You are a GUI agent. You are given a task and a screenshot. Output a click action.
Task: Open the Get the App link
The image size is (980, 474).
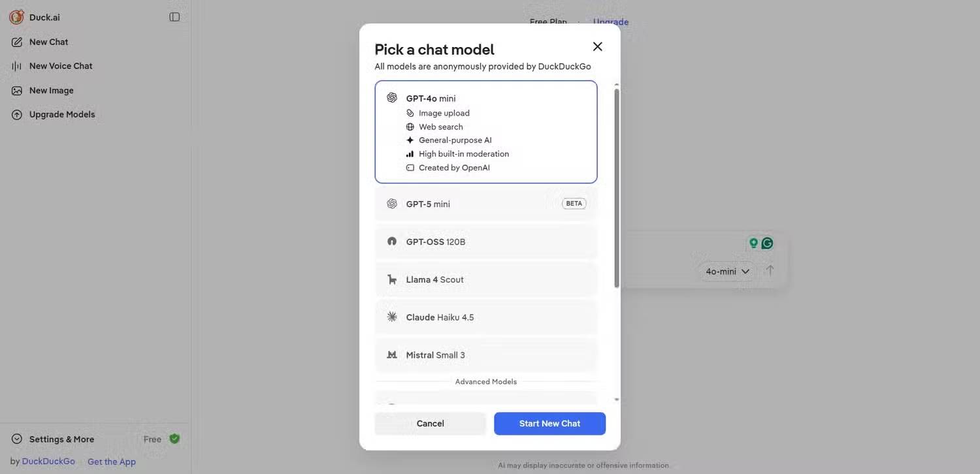pos(112,462)
